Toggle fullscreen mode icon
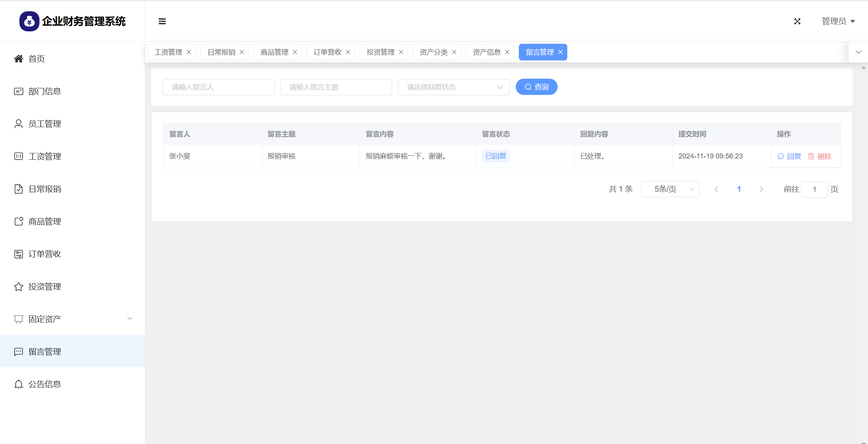Screen dimensions: 868x444 coord(797,21)
